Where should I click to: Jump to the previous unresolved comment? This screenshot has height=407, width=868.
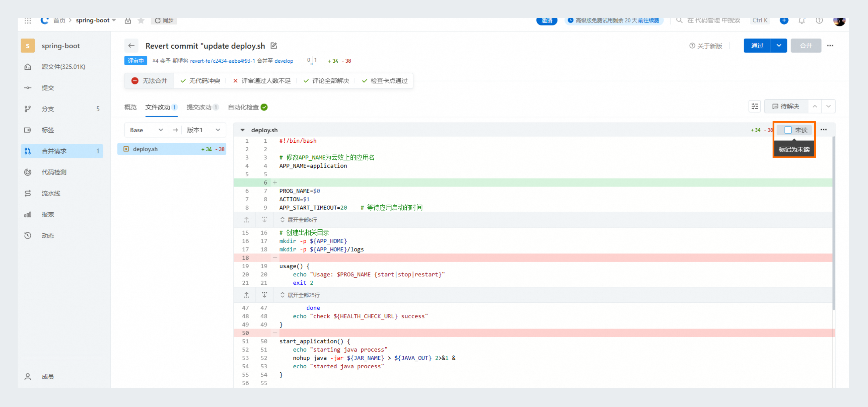point(815,106)
